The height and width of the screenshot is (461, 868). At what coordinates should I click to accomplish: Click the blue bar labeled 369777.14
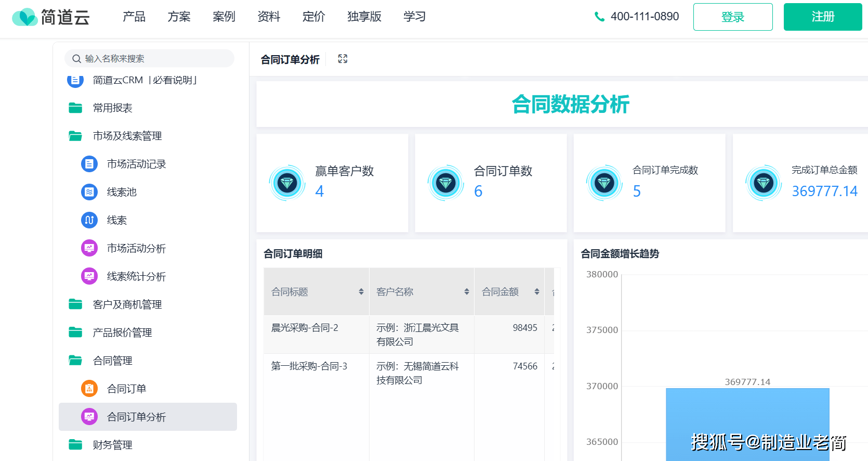747,425
